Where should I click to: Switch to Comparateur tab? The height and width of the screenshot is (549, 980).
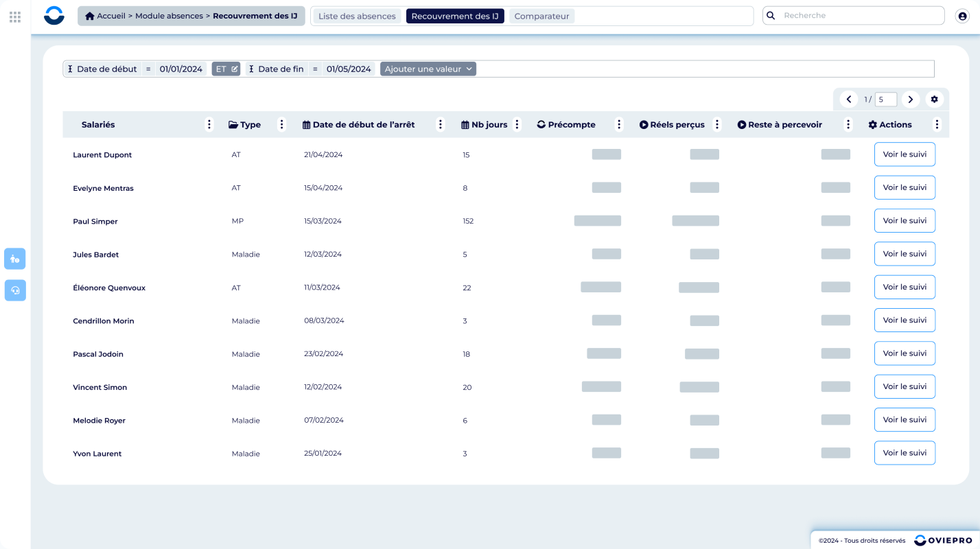[x=541, y=16]
